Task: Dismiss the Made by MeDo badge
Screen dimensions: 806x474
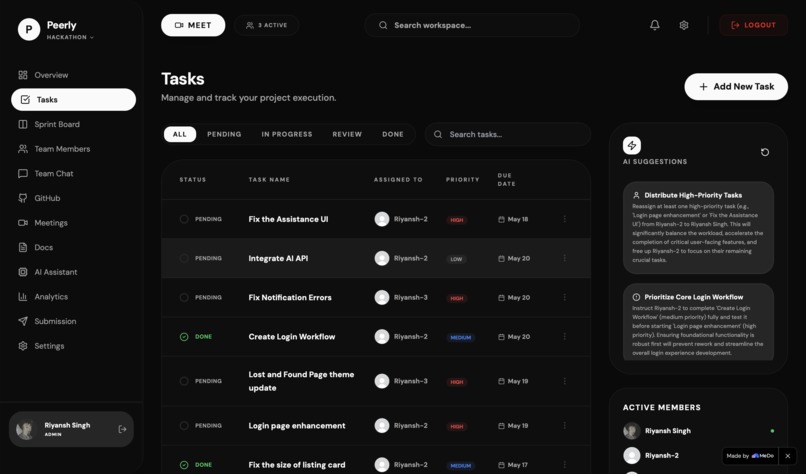Action: coord(787,456)
